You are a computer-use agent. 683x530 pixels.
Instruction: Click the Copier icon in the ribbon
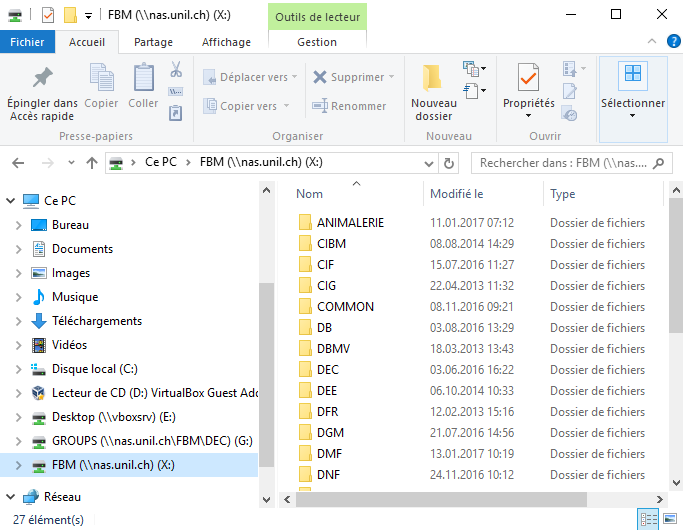(101, 79)
